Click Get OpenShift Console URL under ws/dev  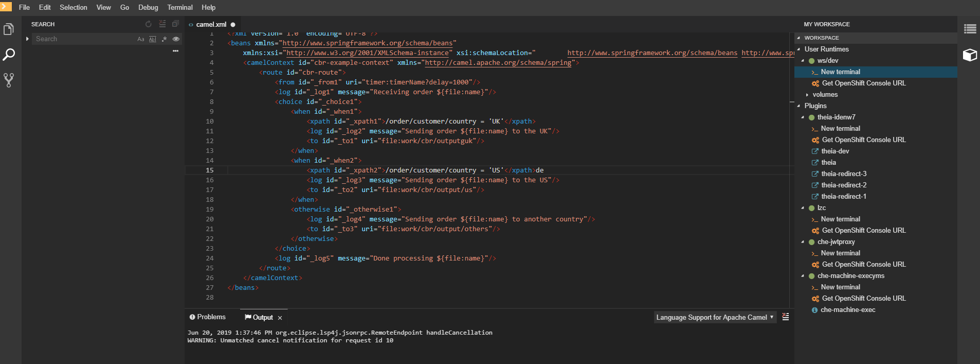(x=863, y=83)
